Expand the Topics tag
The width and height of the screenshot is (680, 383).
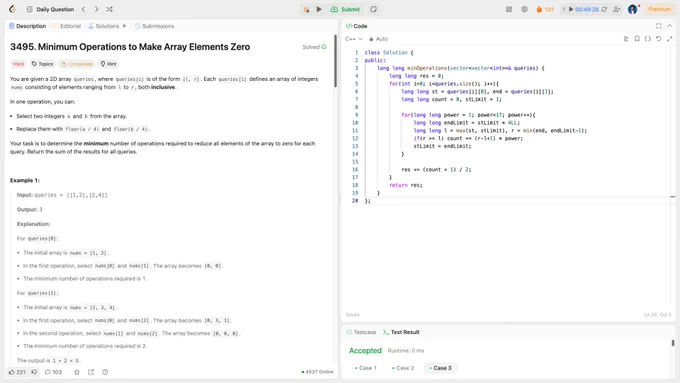point(42,64)
